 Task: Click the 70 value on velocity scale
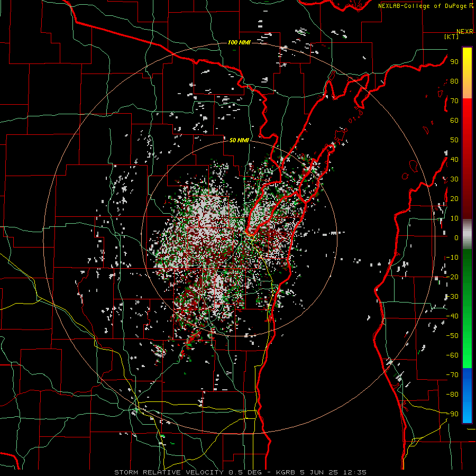[x=454, y=101]
